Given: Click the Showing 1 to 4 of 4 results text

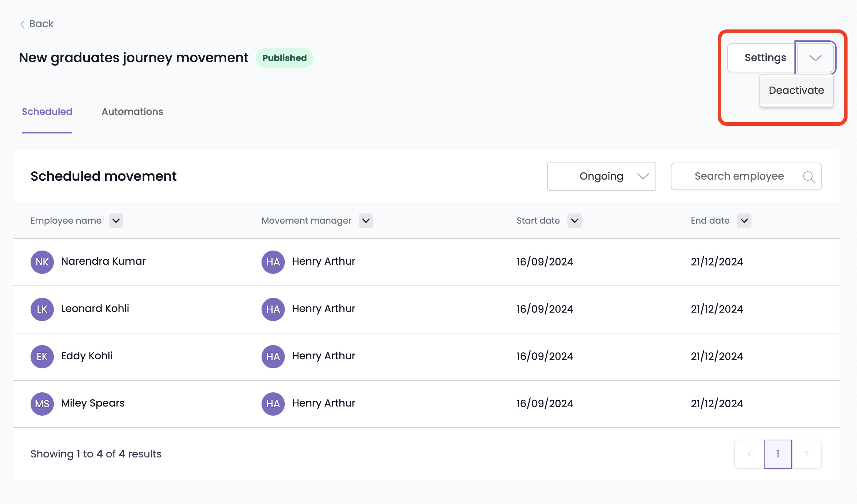Looking at the screenshot, I should click(x=96, y=454).
